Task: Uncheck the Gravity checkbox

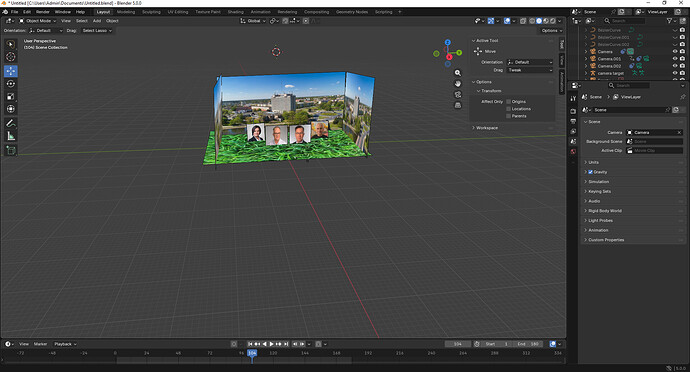Action: coord(591,172)
